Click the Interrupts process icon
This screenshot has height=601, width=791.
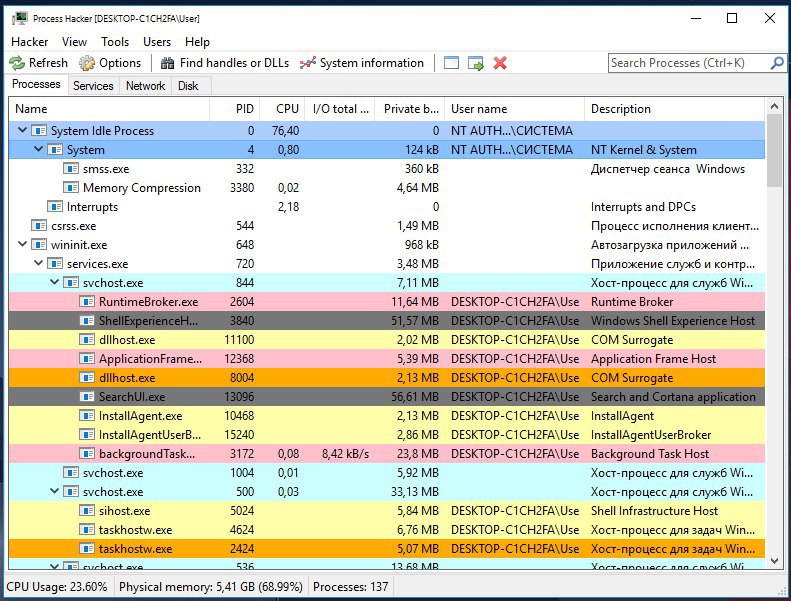point(54,207)
